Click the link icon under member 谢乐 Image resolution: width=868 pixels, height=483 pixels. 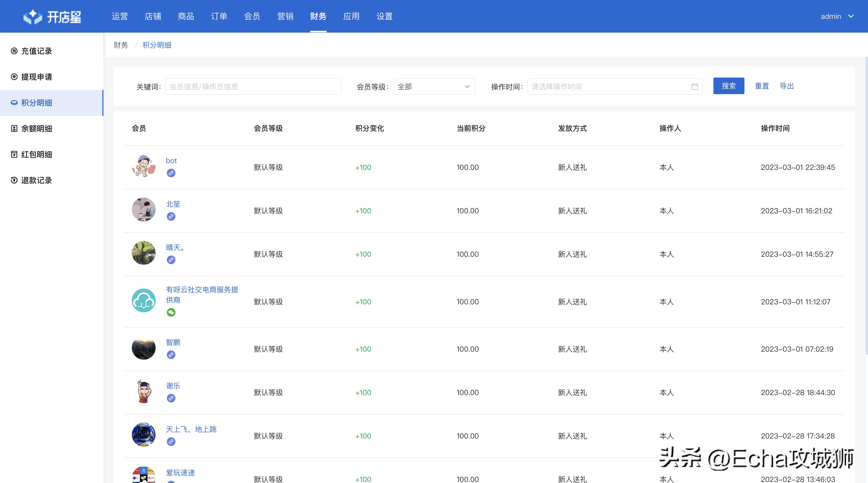pyautogui.click(x=171, y=398)
